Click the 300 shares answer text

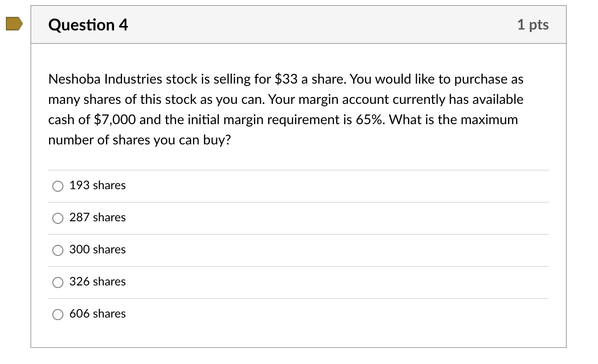coord(97,250)
